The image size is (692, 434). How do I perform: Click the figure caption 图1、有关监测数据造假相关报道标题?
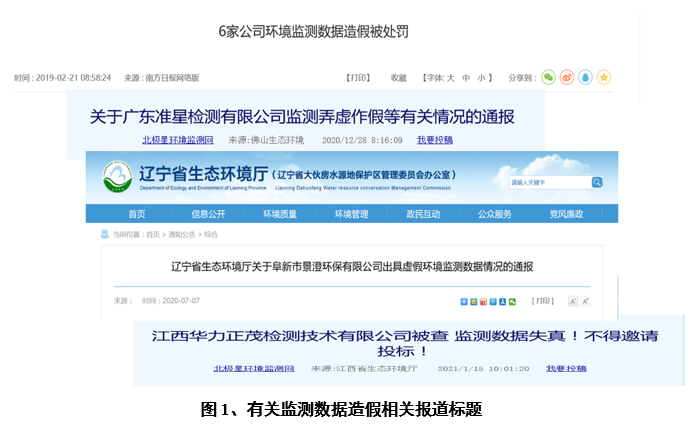coord(341,409)
